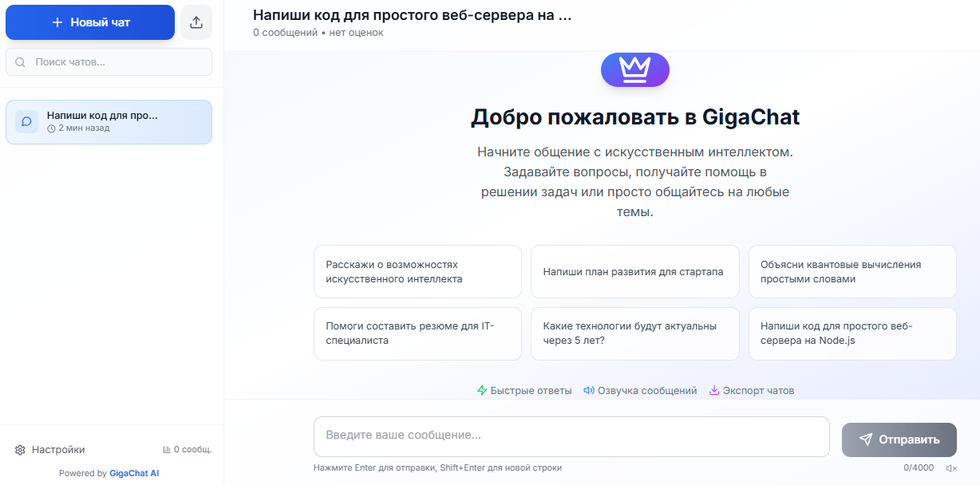Follow the GigaChat AI link
Viewport: 980px width, 485px height.
(x=133, y=472)
